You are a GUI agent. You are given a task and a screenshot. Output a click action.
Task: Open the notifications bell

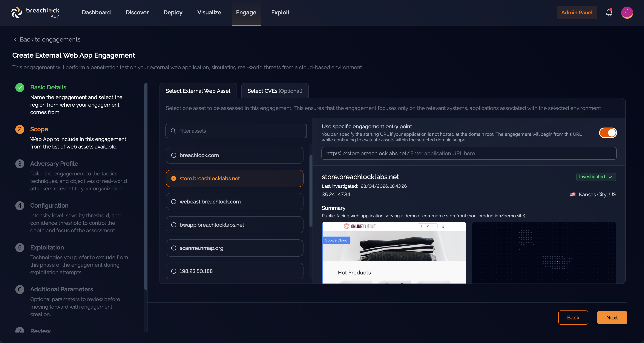pos(609,13)
